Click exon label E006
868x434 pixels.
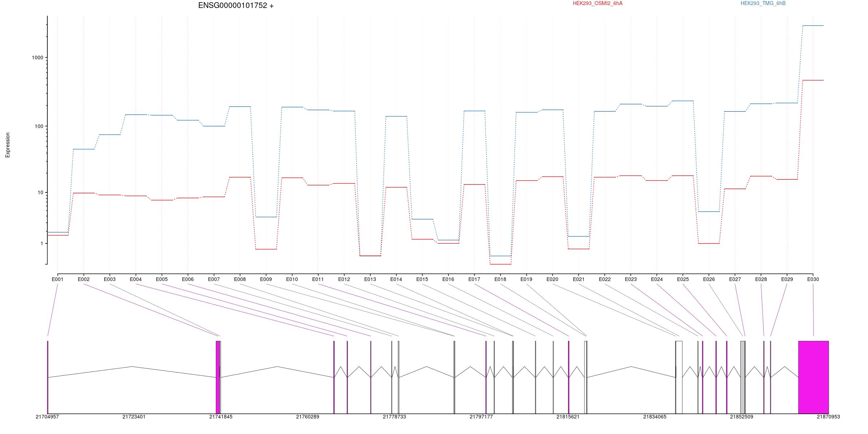click(188, 279)
